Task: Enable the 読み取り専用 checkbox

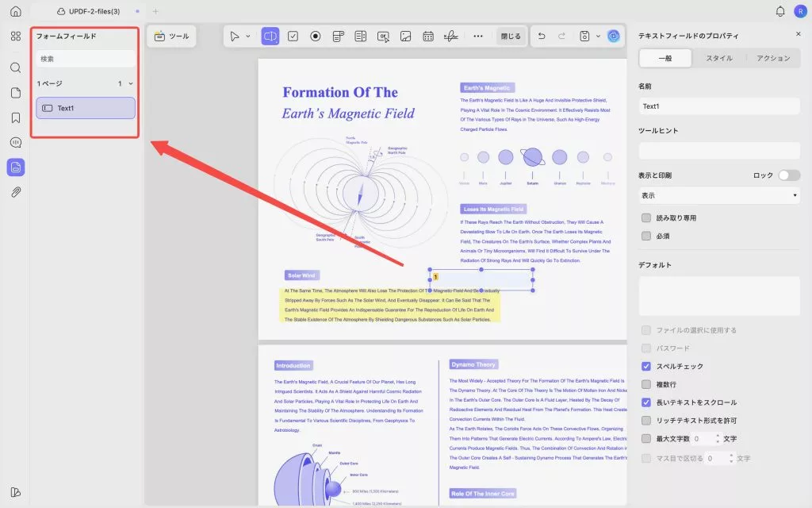Action: [x=646, y=217]
